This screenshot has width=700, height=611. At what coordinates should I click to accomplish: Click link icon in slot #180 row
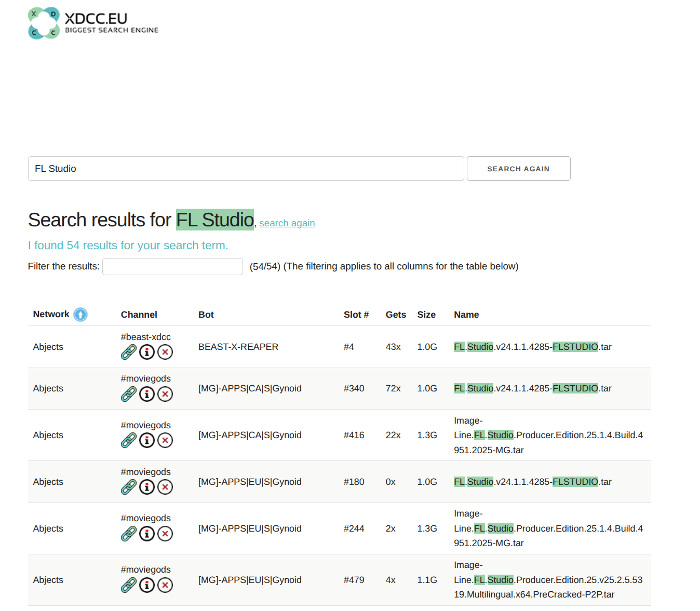pos(129,487)
